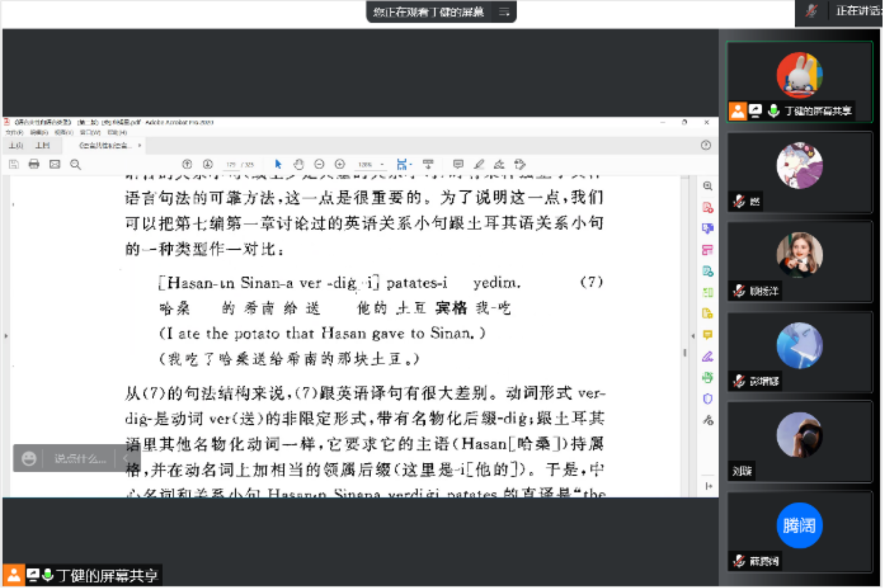Select the arrow selection tool
Image resolution: width=883 pixels, height=588 pixels.
coord(278,164)
